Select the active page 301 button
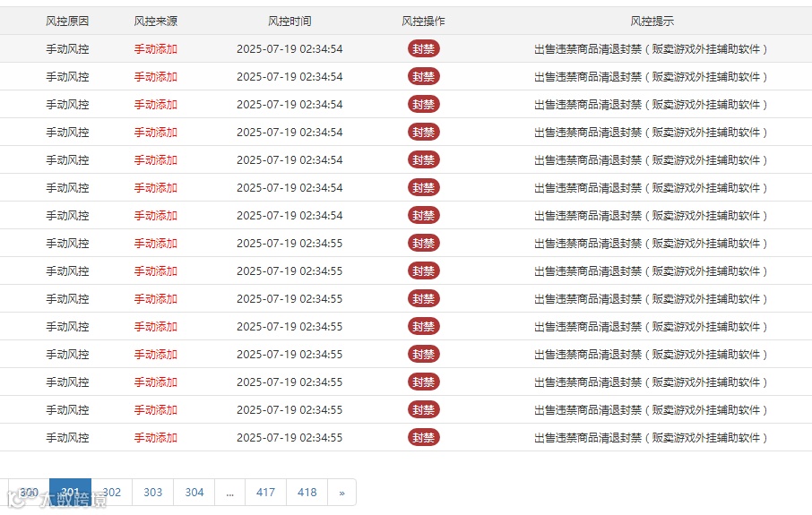 pyautogui.click(x=71, y=492)
